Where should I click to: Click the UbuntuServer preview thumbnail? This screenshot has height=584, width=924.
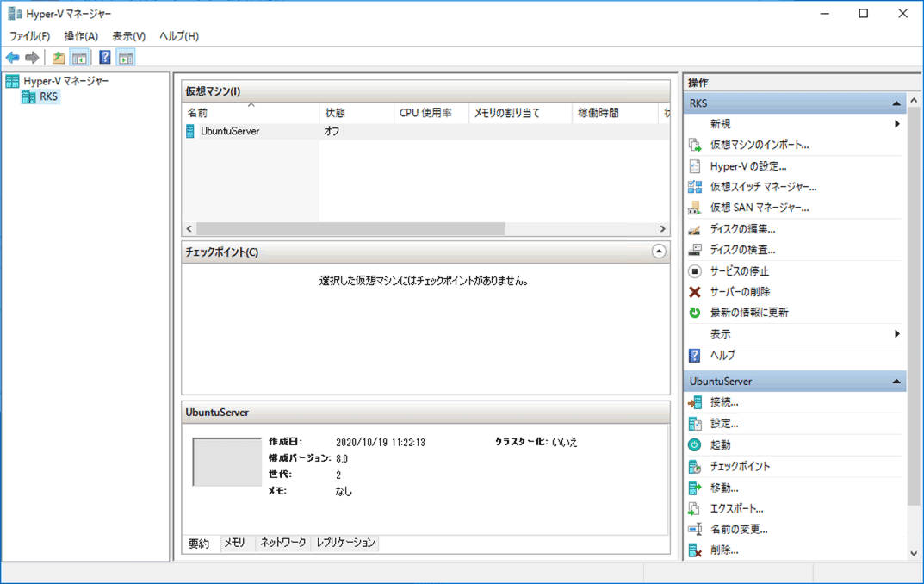(226, 462)
